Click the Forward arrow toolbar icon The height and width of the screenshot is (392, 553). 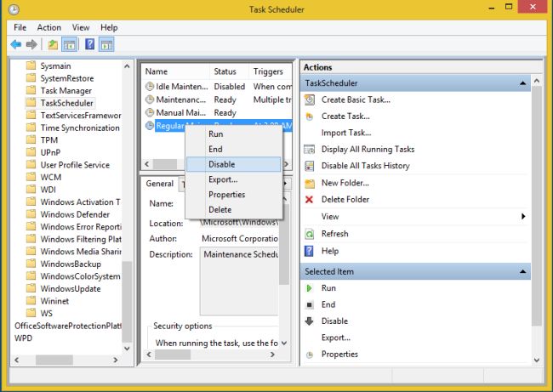coord(31,45)
